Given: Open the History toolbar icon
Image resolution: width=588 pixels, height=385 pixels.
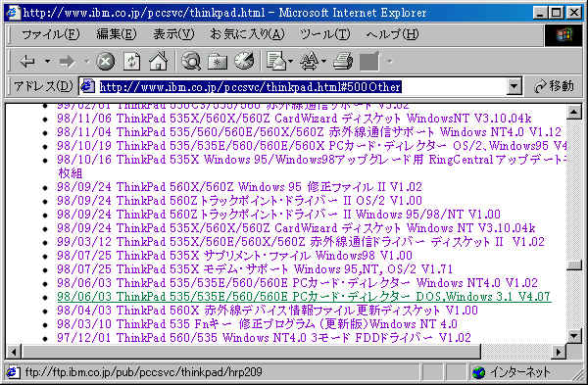Looking at the screenshot, I should click(x=244, y=61).
